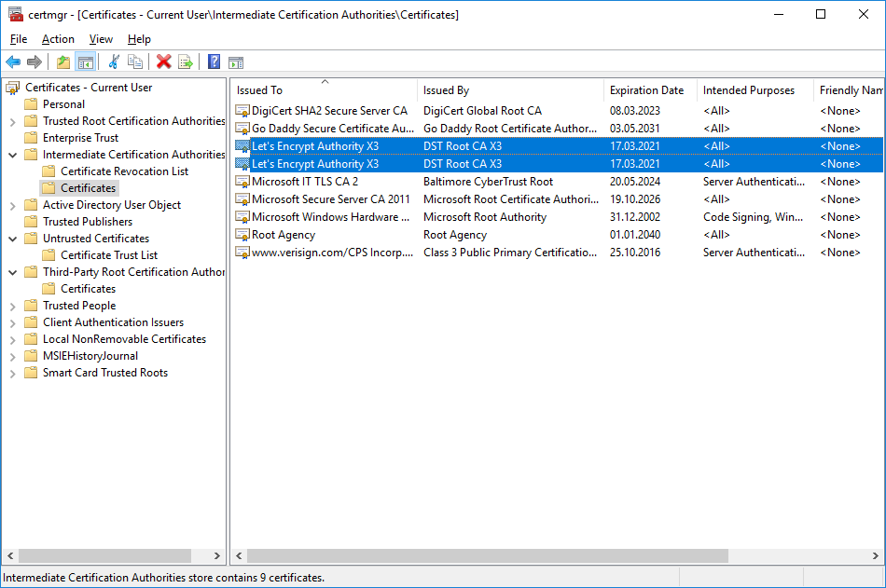Open the Action menu

coord(58,39)
